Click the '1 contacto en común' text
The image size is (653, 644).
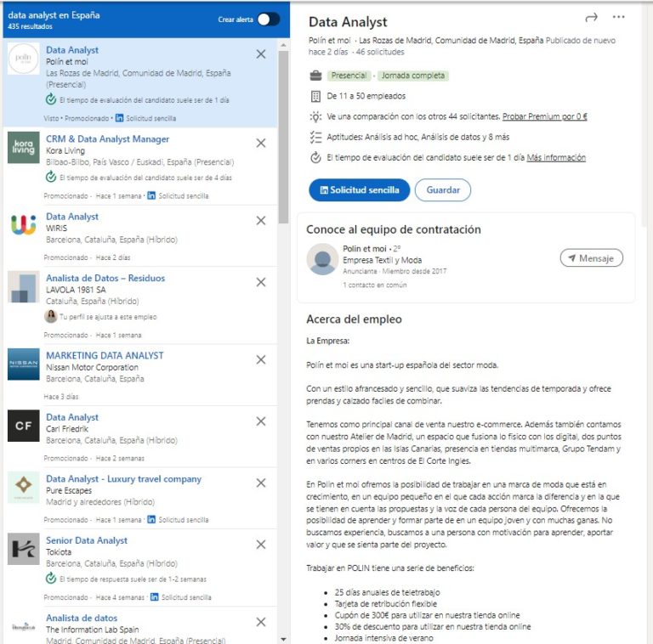375,285
